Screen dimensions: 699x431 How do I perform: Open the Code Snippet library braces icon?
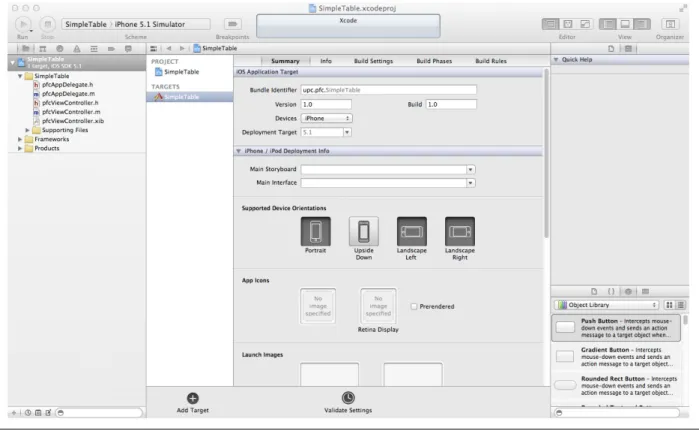point(611,291)
